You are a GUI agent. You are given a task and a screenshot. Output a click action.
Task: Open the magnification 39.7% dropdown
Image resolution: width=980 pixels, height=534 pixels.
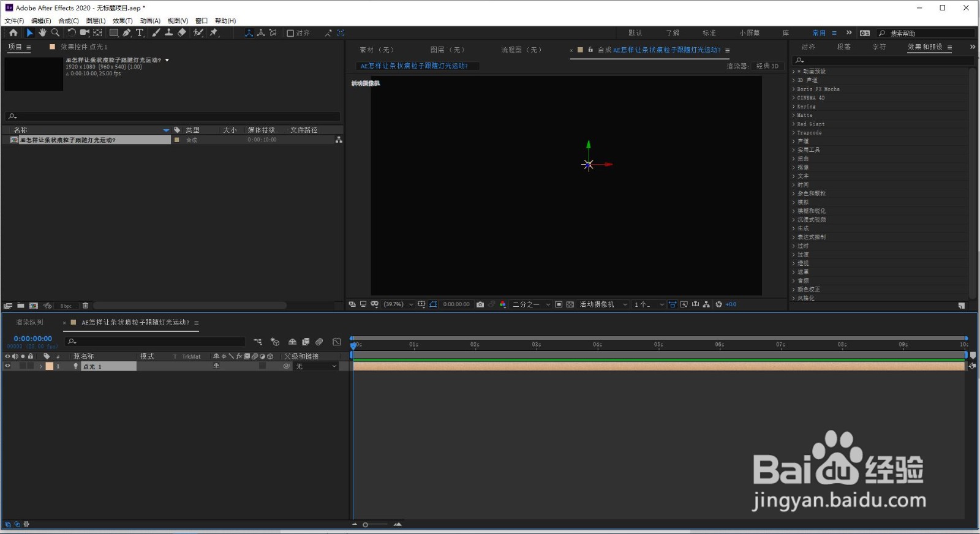click(x=398, y=304)
